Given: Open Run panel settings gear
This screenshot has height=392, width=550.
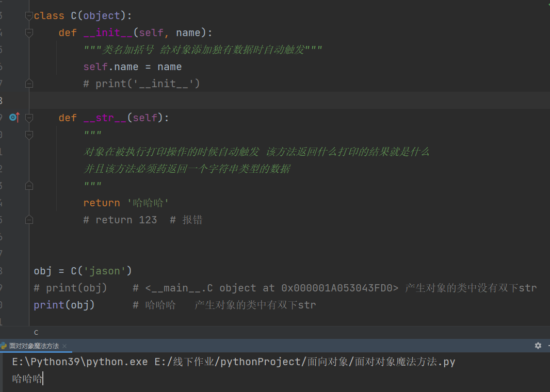Looking at the screenshot, I should click(538, 346).
